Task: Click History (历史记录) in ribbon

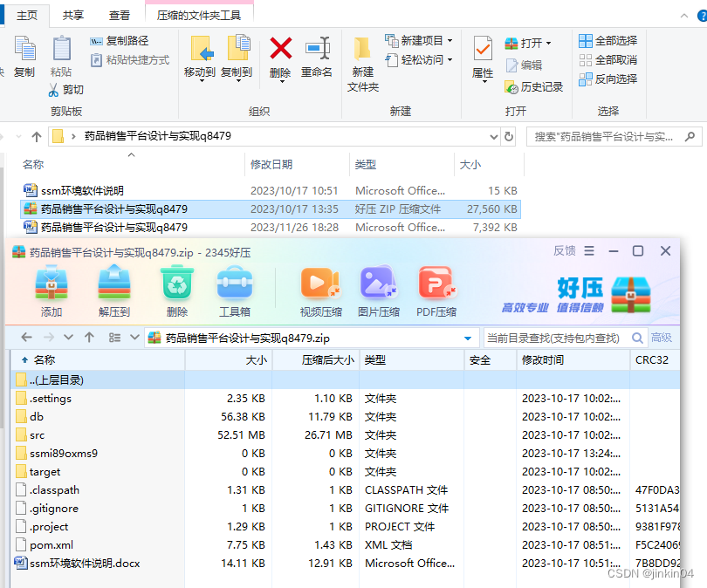Action: [534, 87]
